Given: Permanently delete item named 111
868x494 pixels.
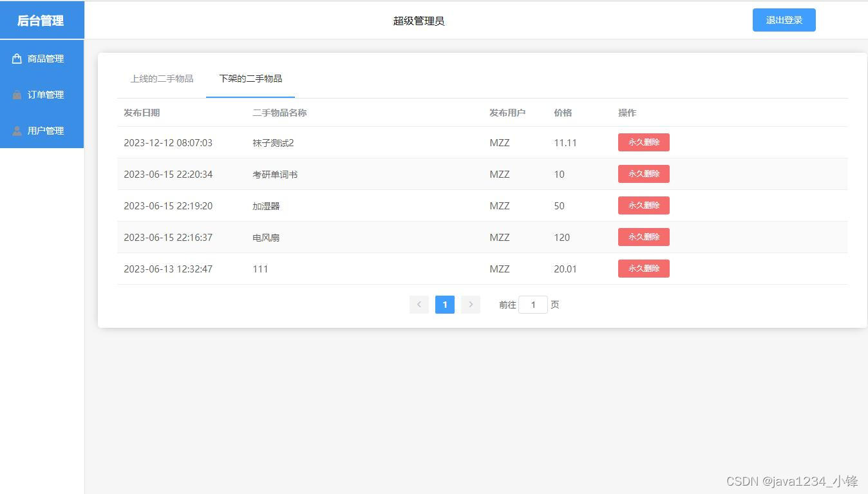Looking at the screenshot, I should click(644, 269).
